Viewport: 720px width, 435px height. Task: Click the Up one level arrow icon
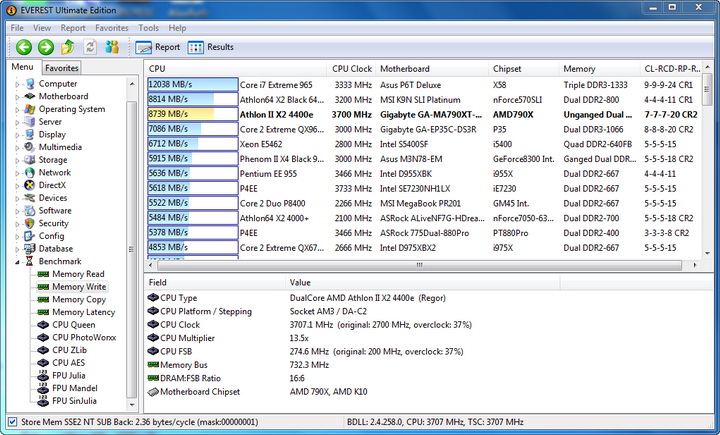[68, 47]
